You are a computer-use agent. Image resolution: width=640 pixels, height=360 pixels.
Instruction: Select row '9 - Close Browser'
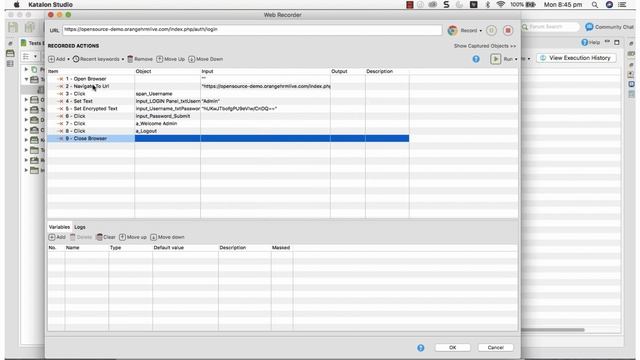tap(228, 139)
